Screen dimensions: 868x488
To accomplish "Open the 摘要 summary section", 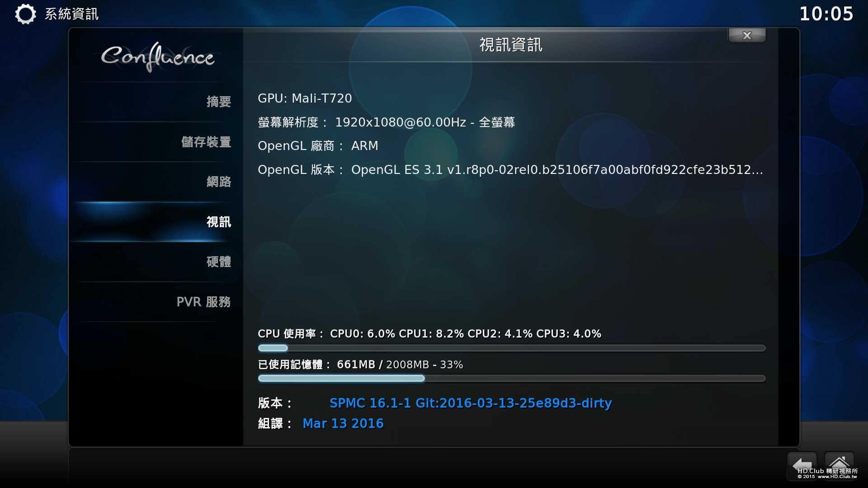I will click(x=218, y=102).
